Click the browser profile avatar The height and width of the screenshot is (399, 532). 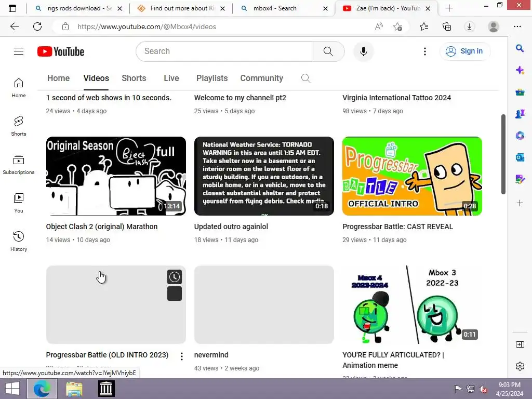point(494,26)
